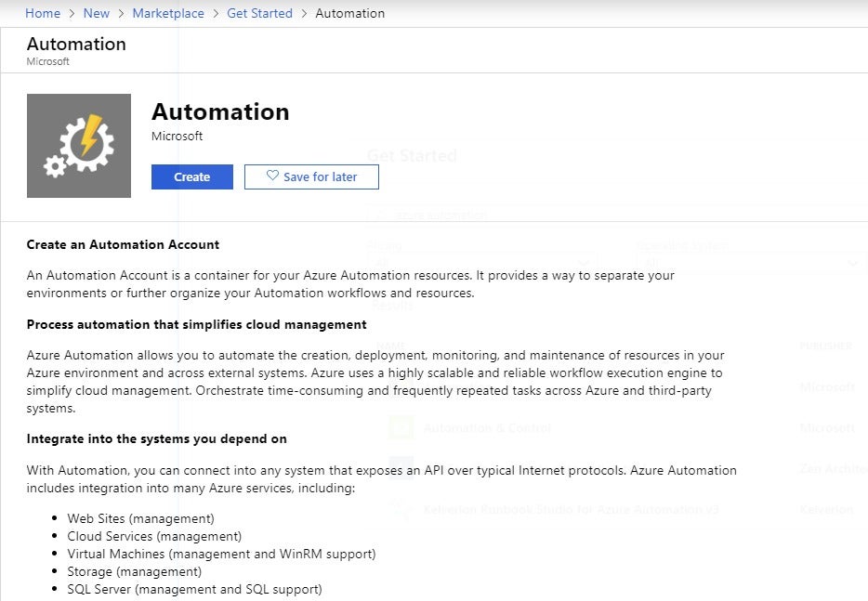Click 'SQL Server (management and SQL support)'
The width and height of the screenshot is (868, 601).
(x=195, y=589)
